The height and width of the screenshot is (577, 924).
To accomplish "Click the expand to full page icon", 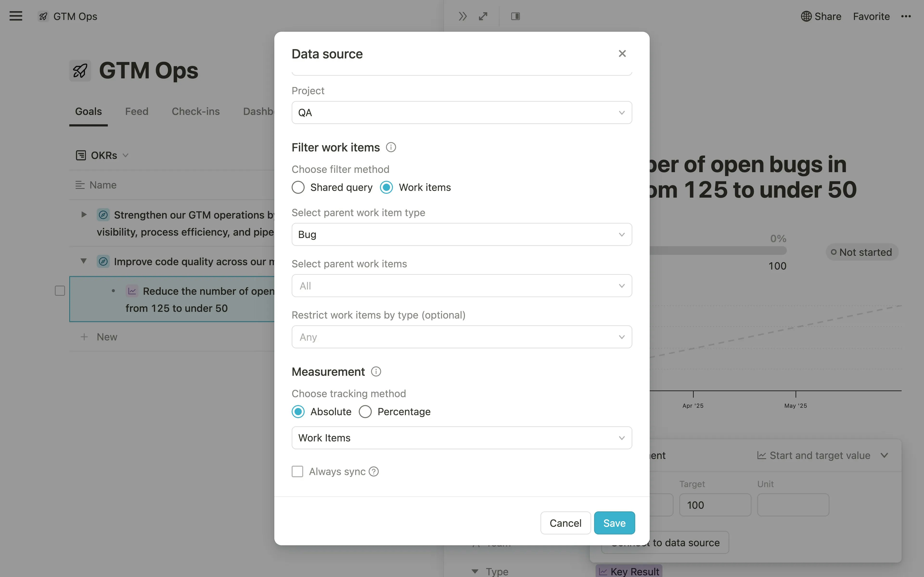I will [x=483, y=16].
